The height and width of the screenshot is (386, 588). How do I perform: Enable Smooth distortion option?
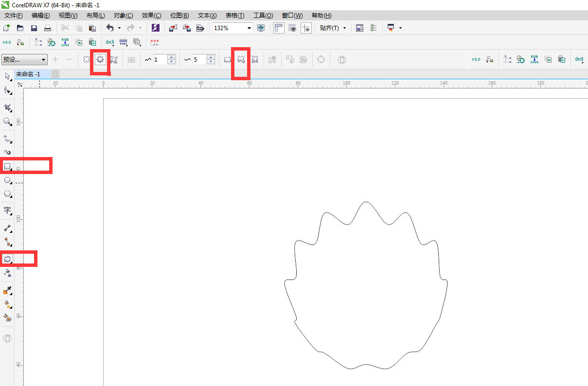coord(241,59)
